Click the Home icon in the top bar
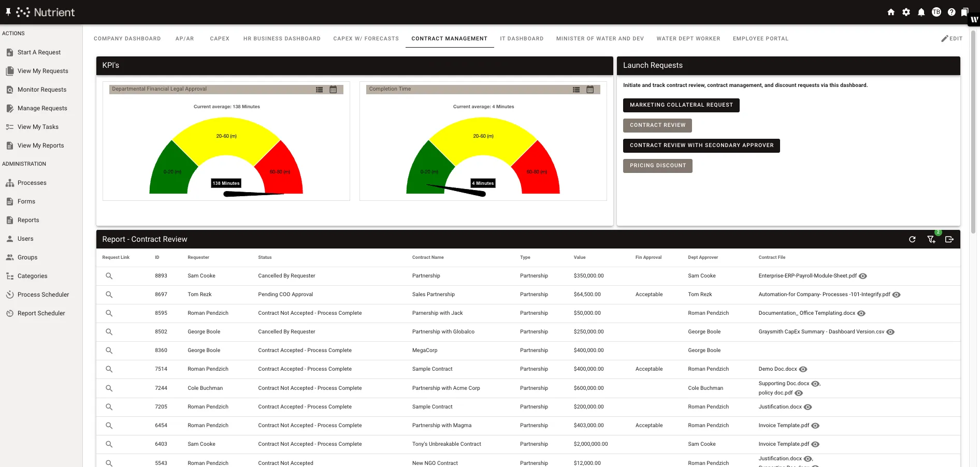980x467 pixels. [x=891, y=11]
